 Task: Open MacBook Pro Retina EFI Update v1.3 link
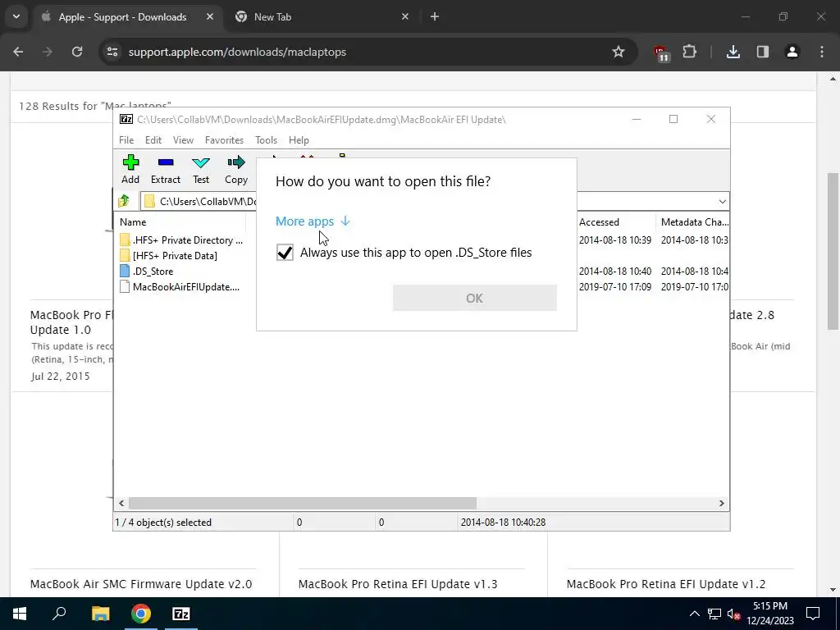(398, 584)
